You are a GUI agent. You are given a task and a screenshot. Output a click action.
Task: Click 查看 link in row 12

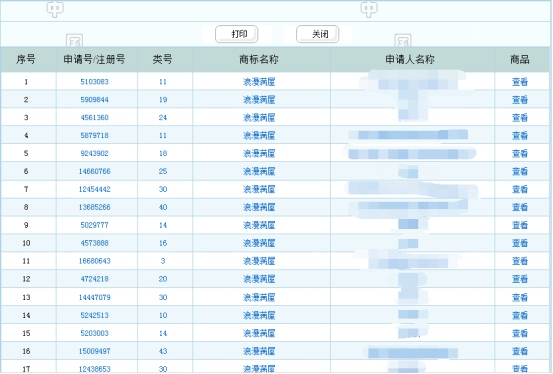pyautogui.click(x=520, y=279)
